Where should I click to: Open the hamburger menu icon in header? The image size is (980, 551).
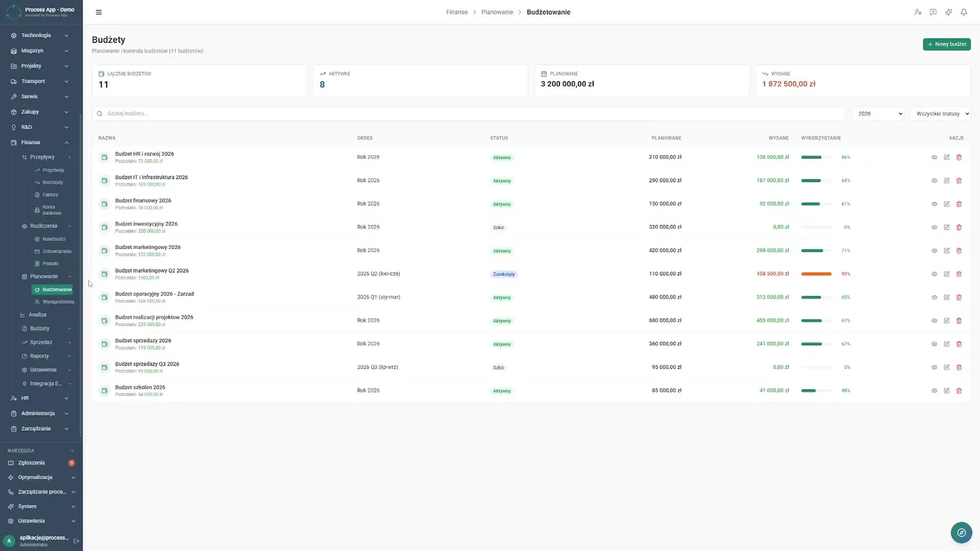pyautogui.click(x=99, y=12)
